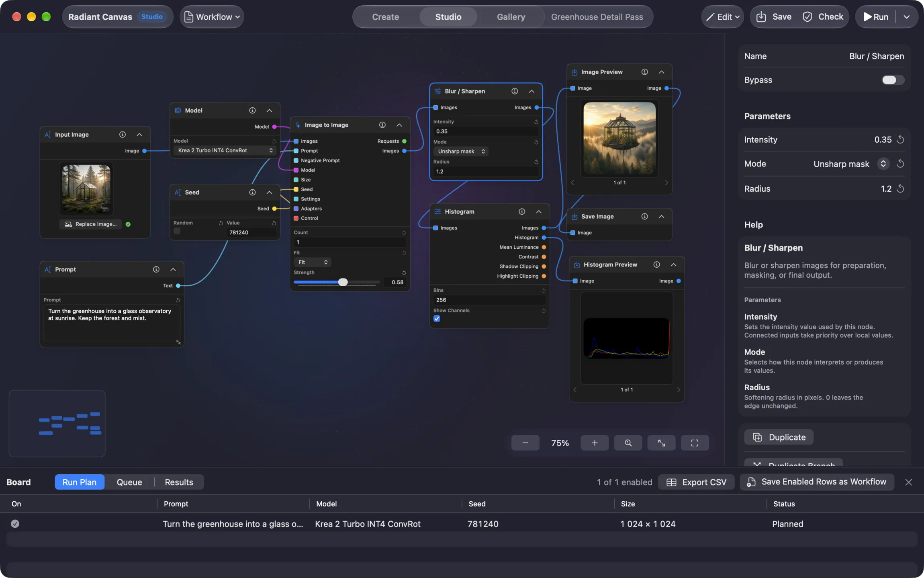924x578 pixels.
Task: Click the magnifier search canvas icon
Action: [x=628, y=443]
